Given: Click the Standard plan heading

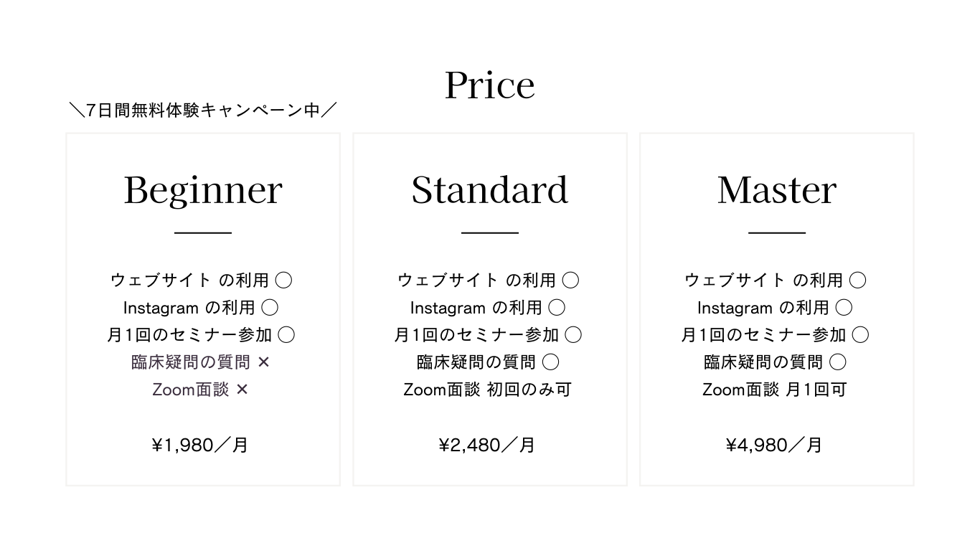Looking at the screenshot, I should [490, 190].
